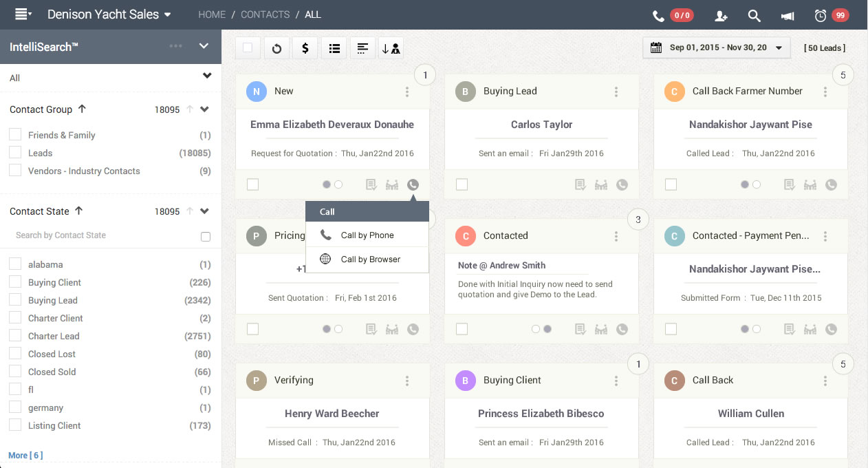Check the Buying Client state filter
Image resolution: width=868 pixels, height=468 pixels.
[15, 282]
